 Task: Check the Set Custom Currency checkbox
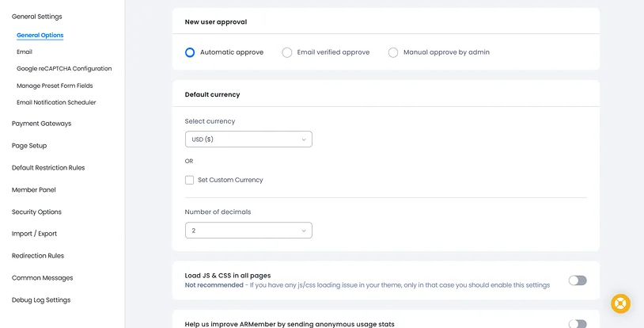coord(189,180)
